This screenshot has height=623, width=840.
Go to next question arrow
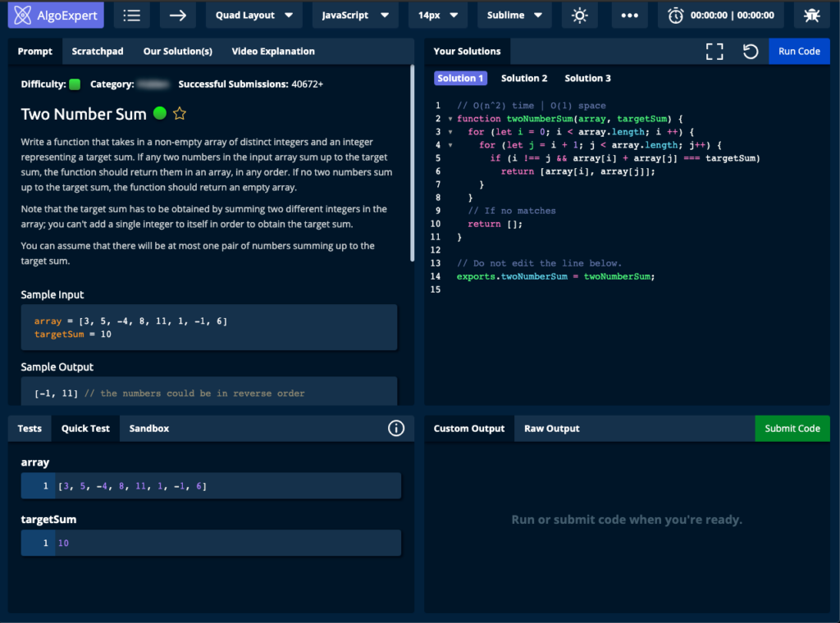tap(178, 15)
